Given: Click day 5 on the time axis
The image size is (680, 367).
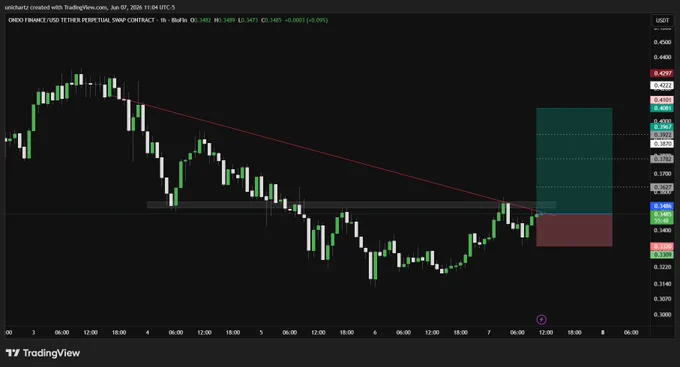Looking at the screenshot, I should coord(261,333).
